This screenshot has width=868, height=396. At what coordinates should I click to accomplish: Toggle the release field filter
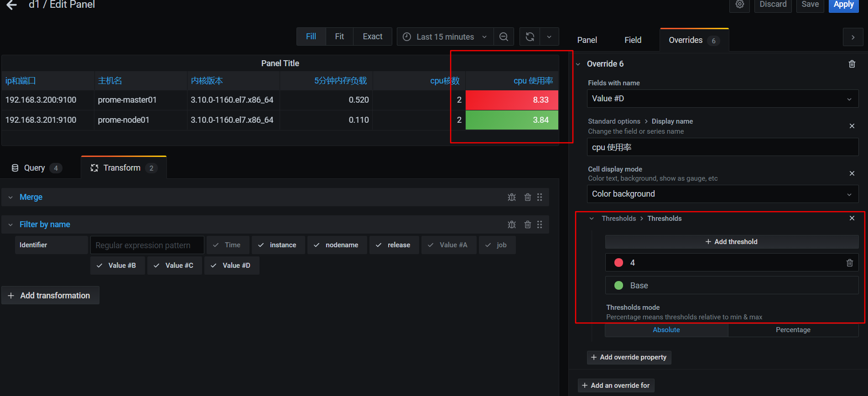(394, 245)
